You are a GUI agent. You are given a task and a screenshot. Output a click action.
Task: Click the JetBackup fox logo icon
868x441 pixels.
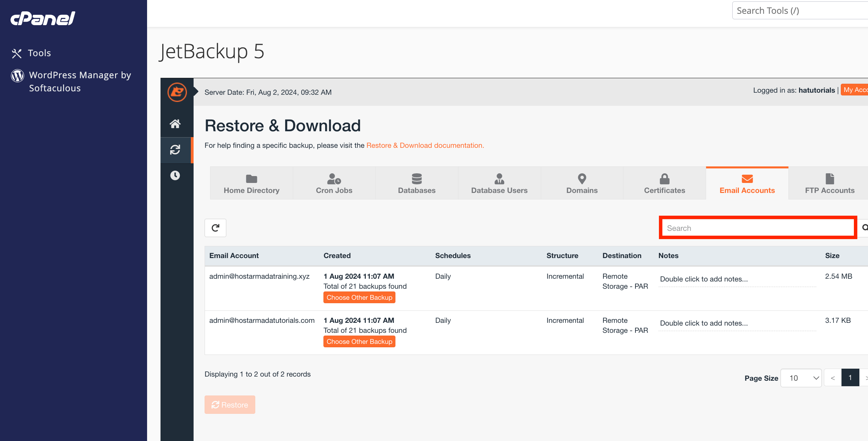(x=177, y=92)
